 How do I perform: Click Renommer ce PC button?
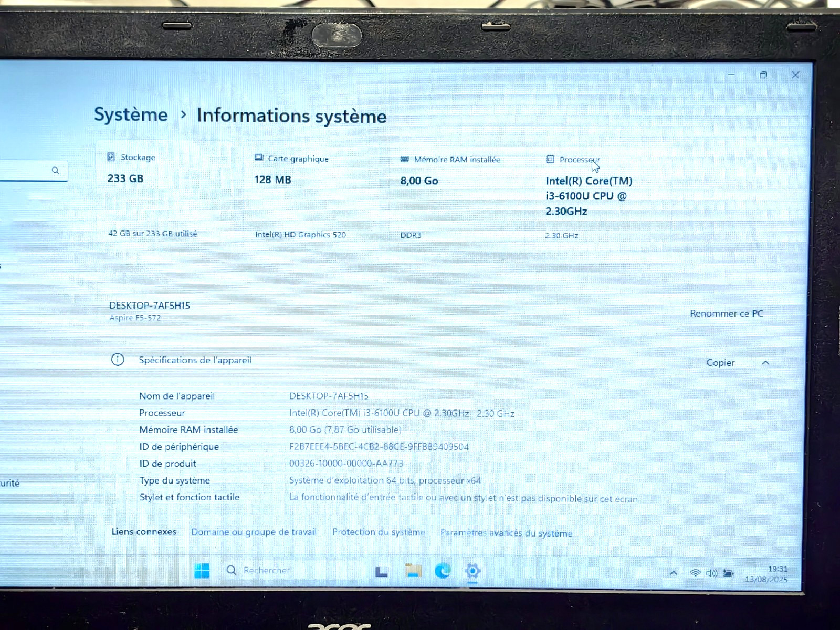727,313
